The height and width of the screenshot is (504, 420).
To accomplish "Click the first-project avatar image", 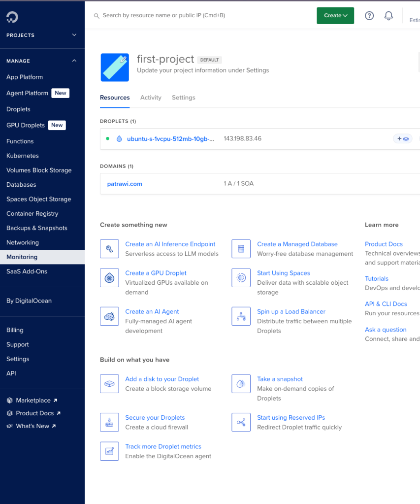I will [x=115, y=67].
